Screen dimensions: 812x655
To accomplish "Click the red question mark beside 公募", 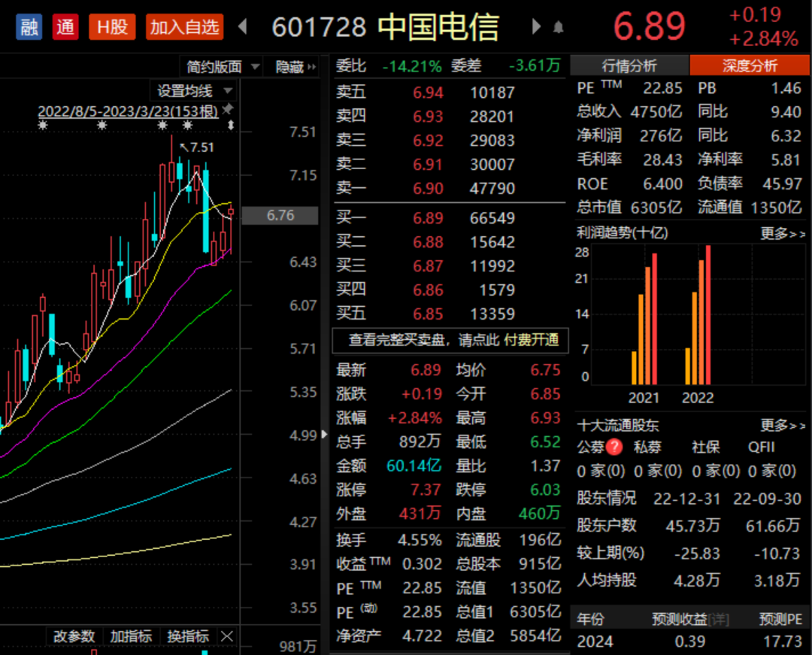I will point(614,447).
